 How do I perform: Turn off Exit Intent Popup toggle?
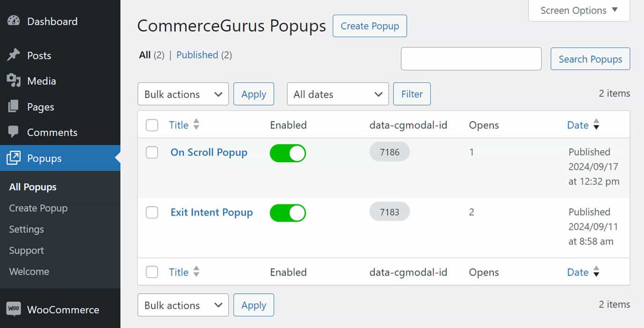point(288,213)
